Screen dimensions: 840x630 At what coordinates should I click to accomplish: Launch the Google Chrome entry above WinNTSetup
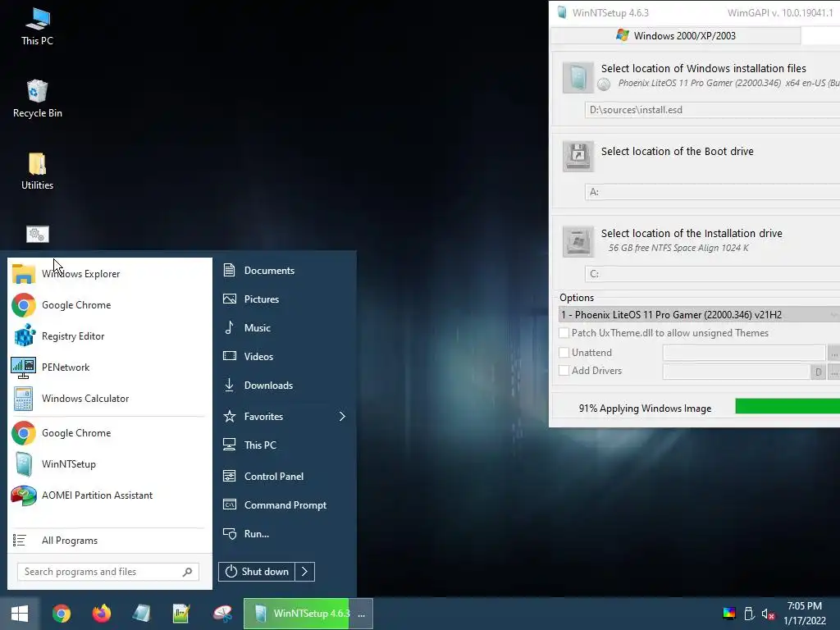click(x=109, y=433)
